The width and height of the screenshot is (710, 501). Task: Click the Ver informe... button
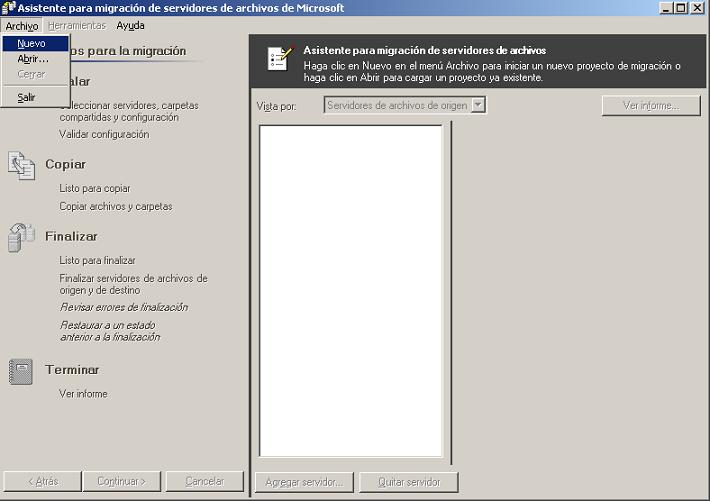tap(651, 106)
